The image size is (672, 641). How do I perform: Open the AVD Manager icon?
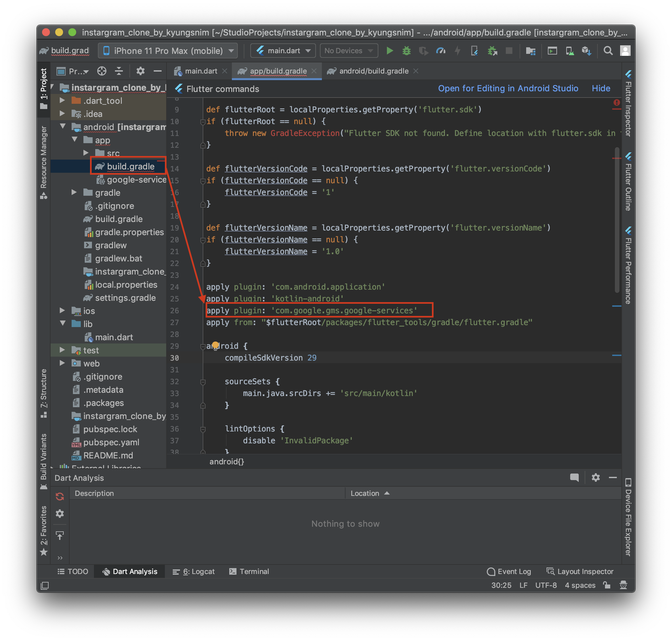[x=570, y=51]
